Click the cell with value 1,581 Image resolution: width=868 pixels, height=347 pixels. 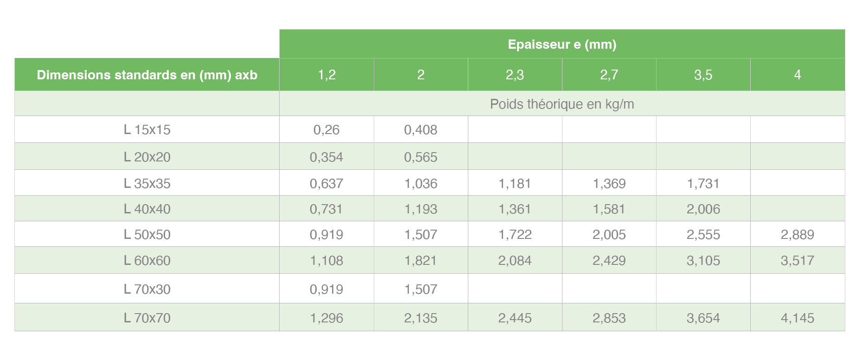point(609,209)
